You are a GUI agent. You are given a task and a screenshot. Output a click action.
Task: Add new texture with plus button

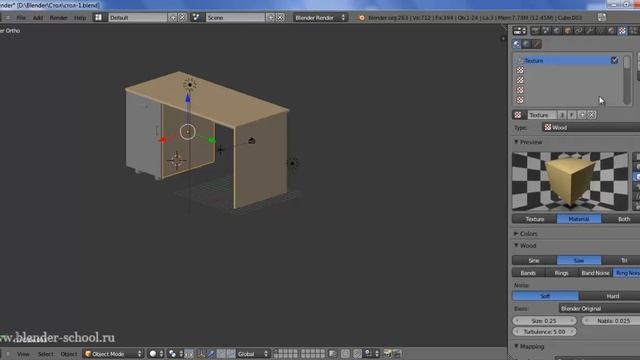pyautogui.click(x=582, y=115)
